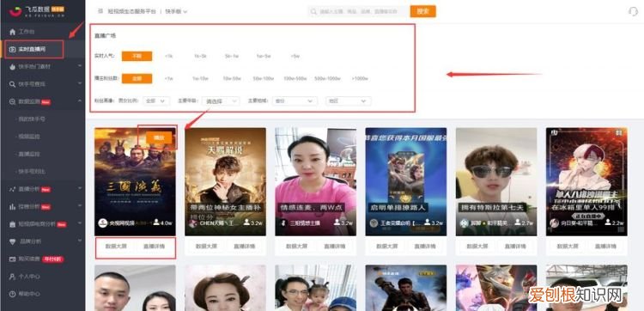This screenshot has height=311, width=644.
Task: Select the <1k 实时人气 filter
Action: tap(168, 56)
